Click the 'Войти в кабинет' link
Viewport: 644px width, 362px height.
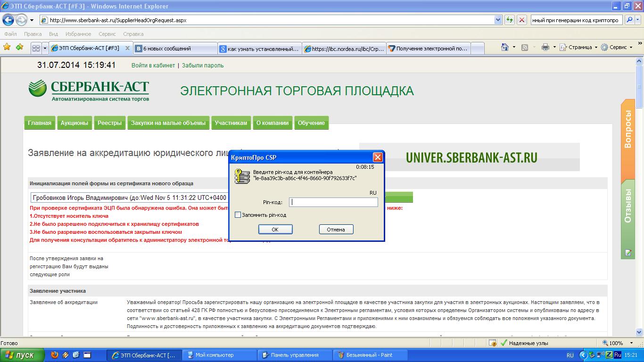coord(153,66)
